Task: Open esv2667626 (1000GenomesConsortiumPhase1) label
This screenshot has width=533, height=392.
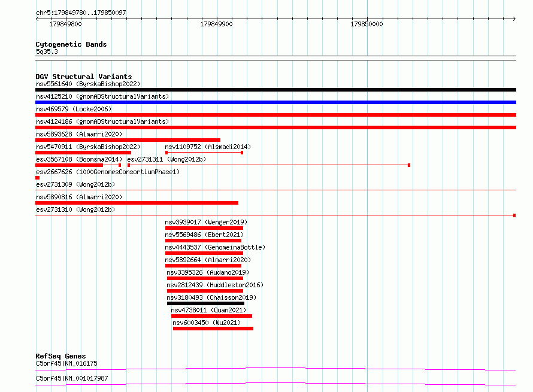Action: [x=108, y=172]
